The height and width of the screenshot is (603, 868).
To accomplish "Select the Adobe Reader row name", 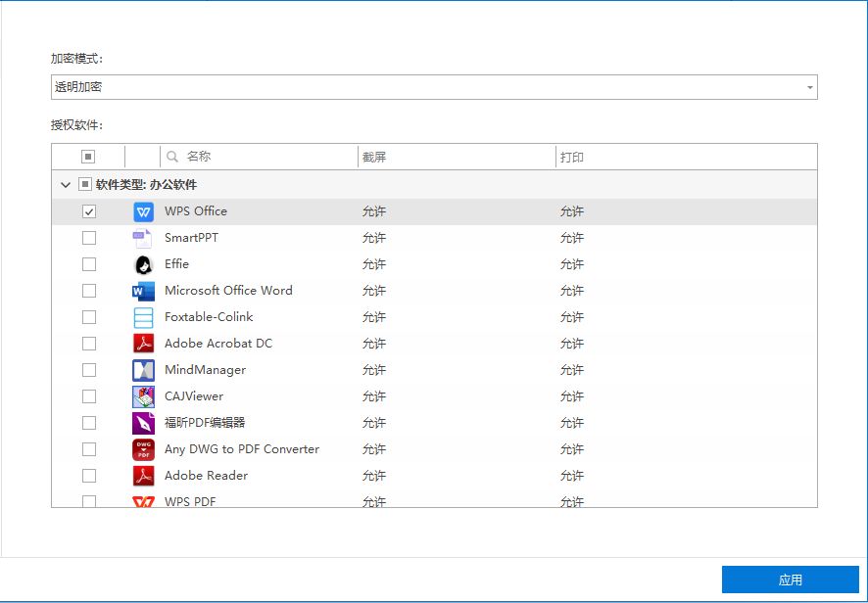I will click(x=206, y=475).
